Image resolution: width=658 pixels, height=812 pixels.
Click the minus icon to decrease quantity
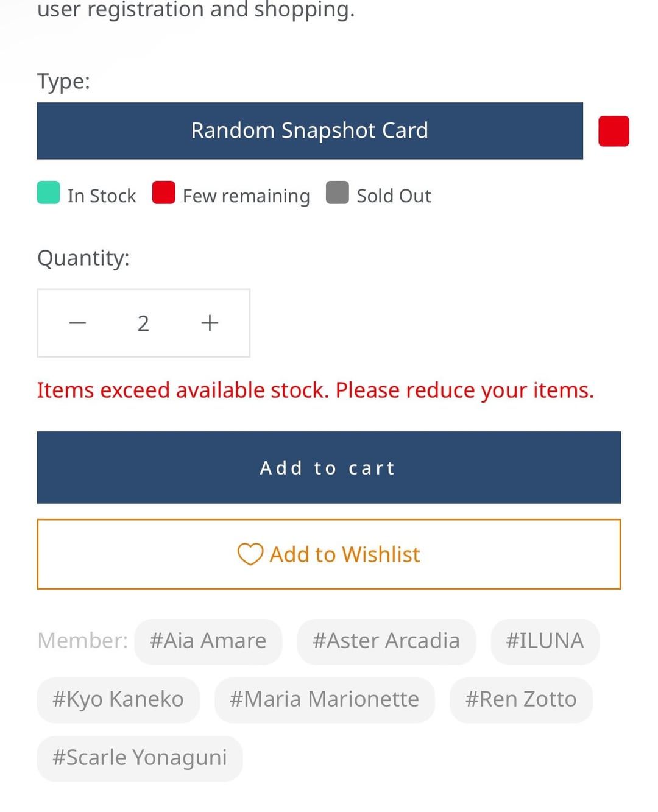(77, 323)
